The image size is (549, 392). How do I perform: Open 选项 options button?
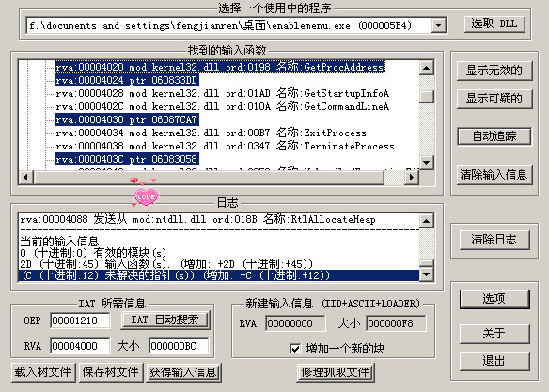pyautogui.click(x=494, y=299)
